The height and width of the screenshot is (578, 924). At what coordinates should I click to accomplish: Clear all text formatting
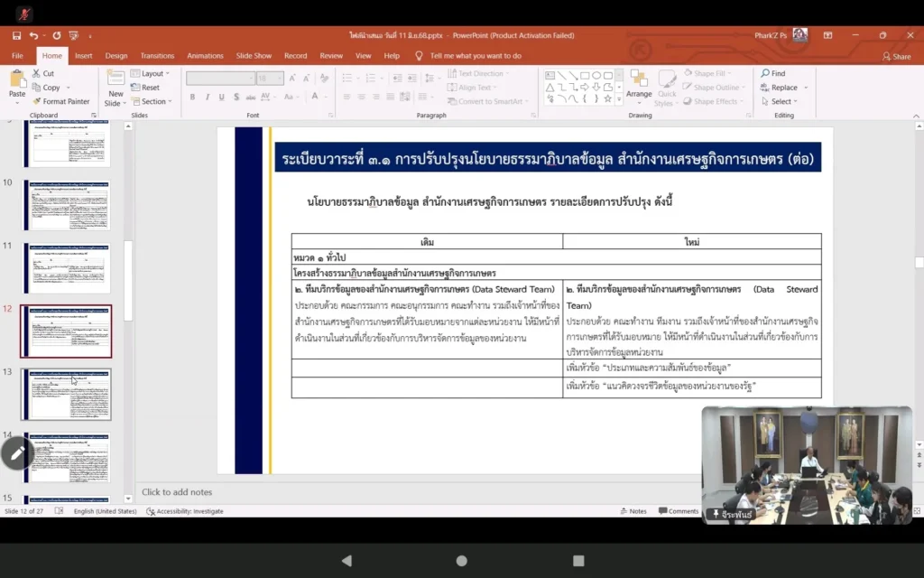324,78
